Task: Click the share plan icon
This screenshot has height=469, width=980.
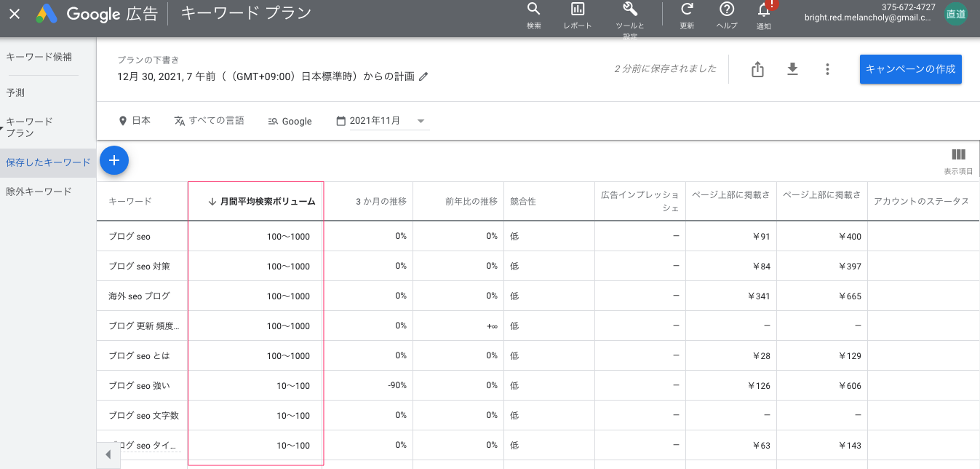Action: click(757, 69)
